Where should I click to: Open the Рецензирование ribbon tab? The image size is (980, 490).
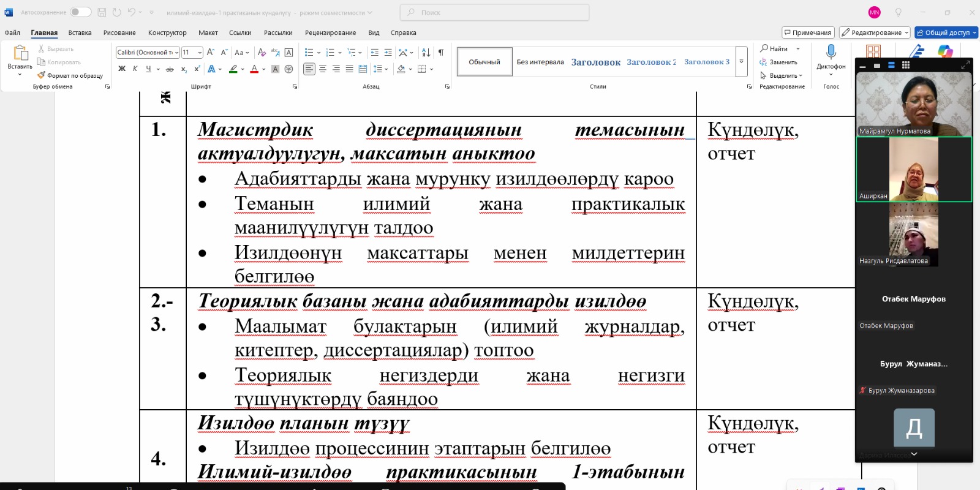(330, 32)
